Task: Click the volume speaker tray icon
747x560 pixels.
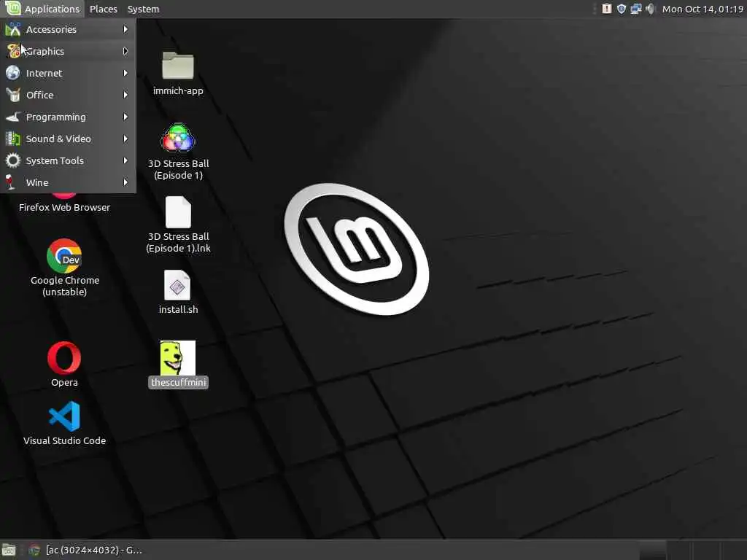Action: (x=650, y=9)
